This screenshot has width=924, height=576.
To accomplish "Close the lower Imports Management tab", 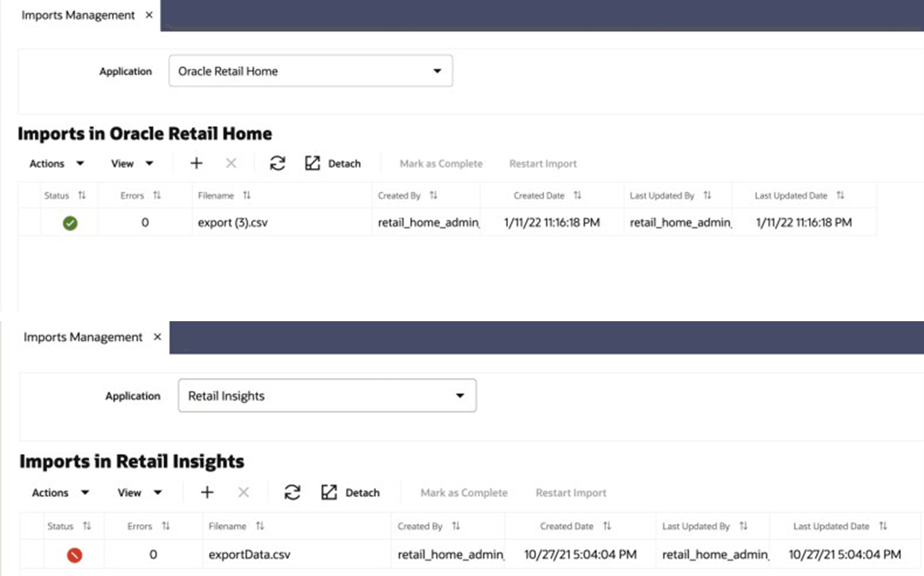I will [158, 337].
